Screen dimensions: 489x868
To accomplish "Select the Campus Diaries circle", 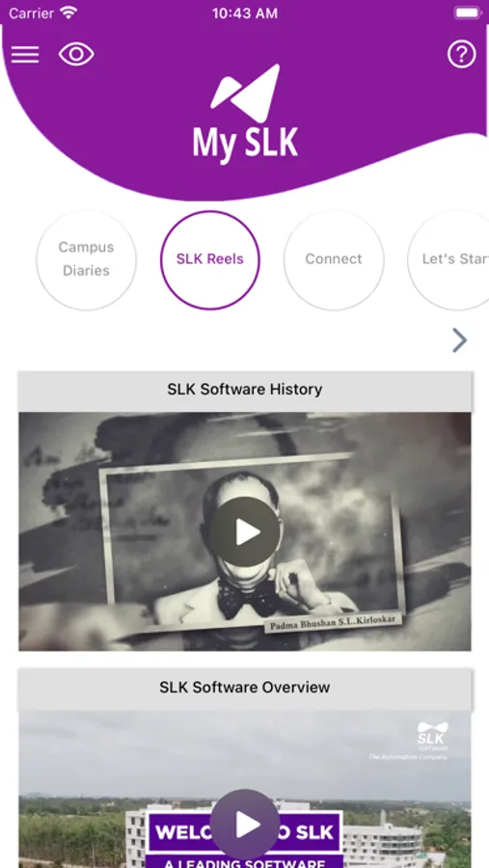I will tap(86, 259).
